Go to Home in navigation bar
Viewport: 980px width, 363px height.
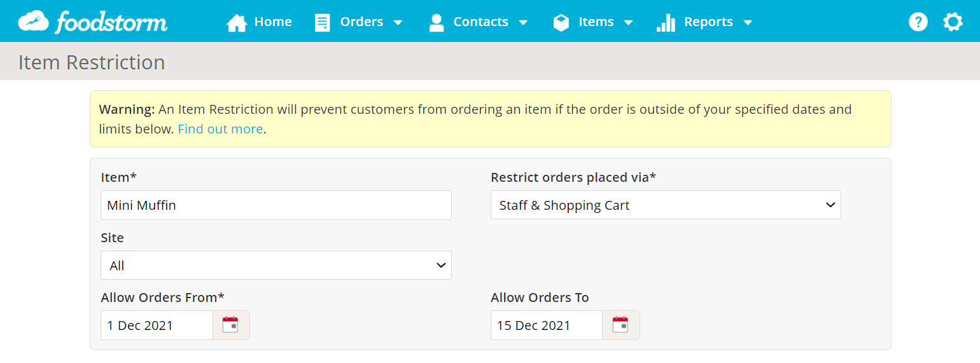(x=272, y=22)
